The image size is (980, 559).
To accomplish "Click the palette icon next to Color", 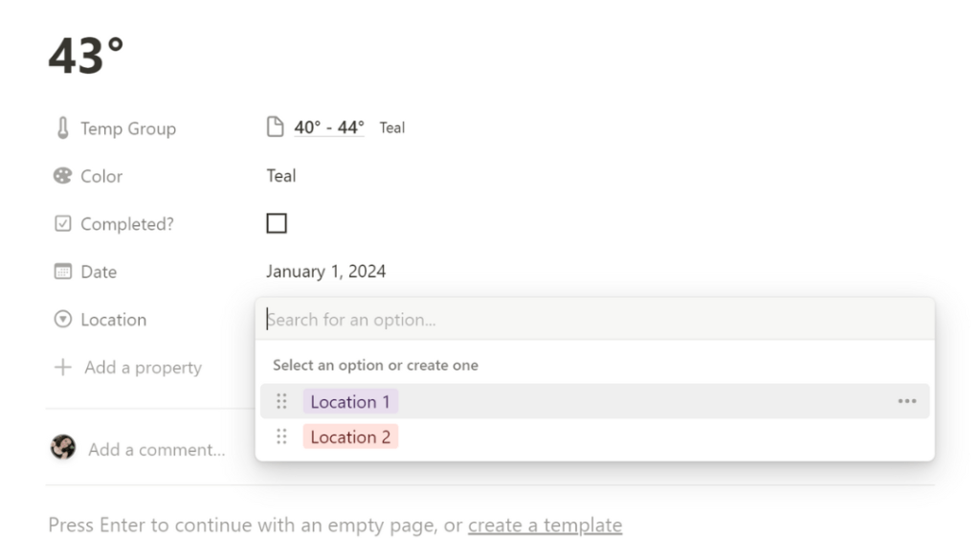I will (x=62, y=176).
